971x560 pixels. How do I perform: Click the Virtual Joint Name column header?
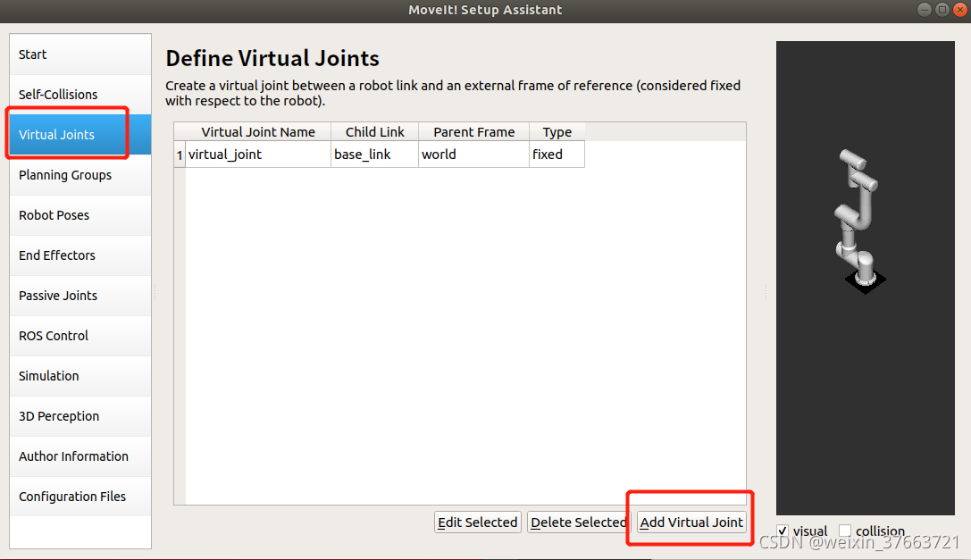coord(258,132)
